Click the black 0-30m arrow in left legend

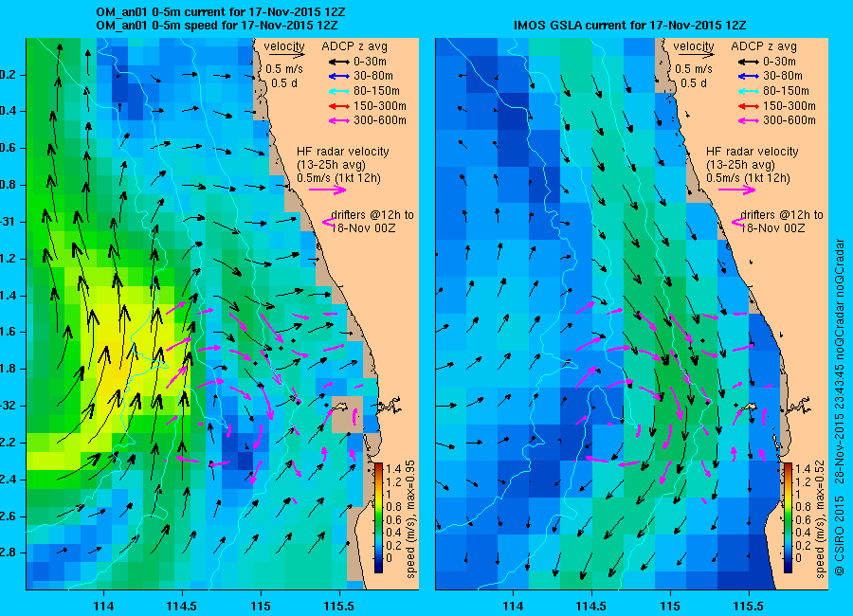(338, 62)
